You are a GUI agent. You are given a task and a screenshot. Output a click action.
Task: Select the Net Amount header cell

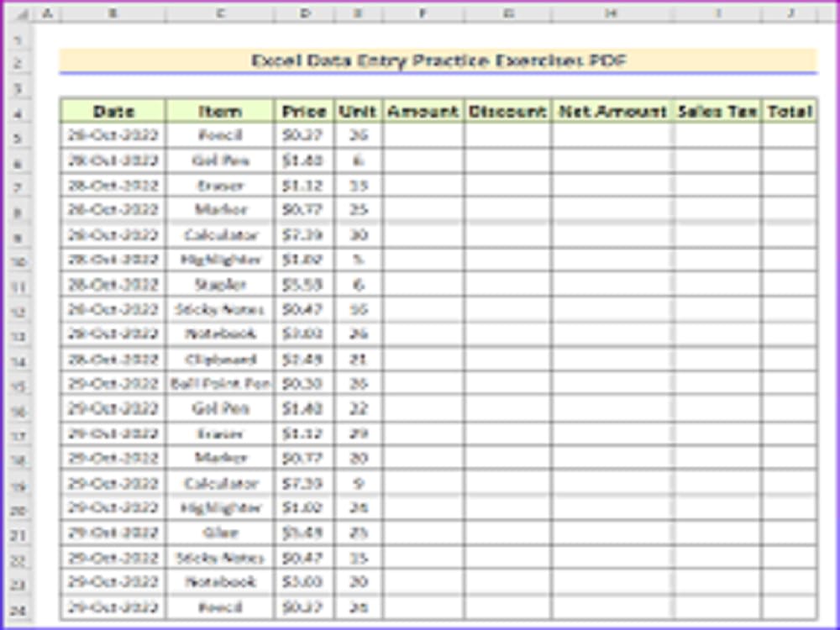point(612,111)
